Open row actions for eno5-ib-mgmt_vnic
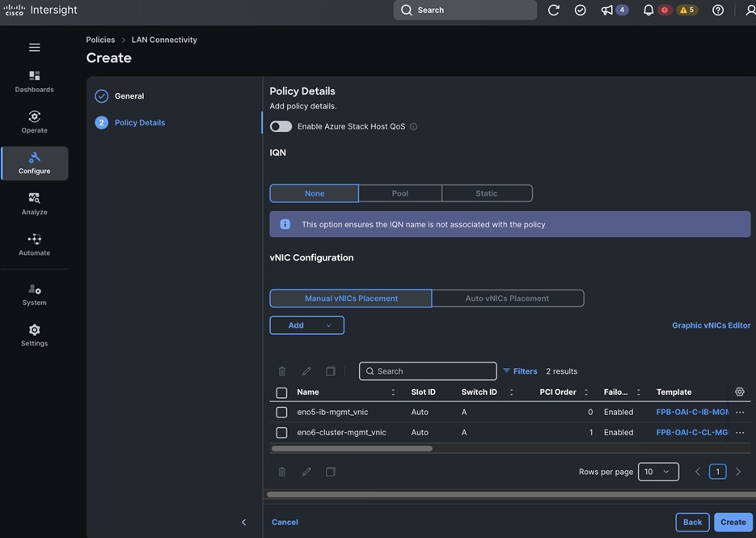 click(x=740, y=412)
